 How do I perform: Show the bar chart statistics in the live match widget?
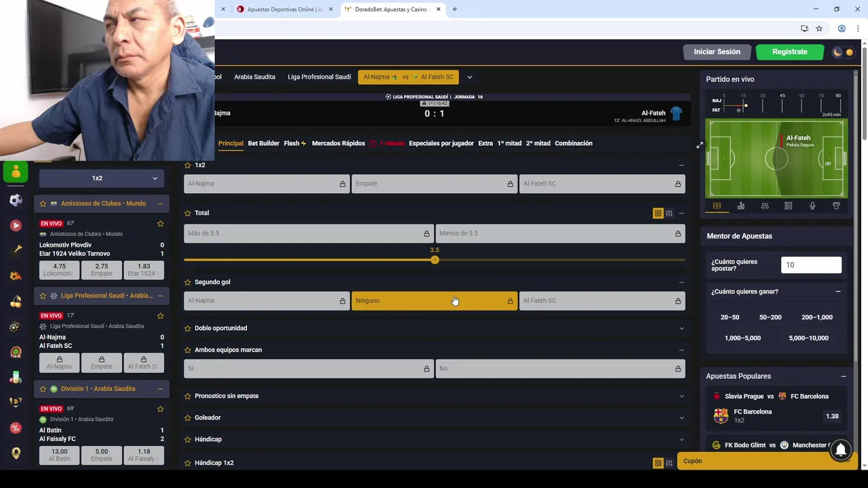tap(741, 206)
